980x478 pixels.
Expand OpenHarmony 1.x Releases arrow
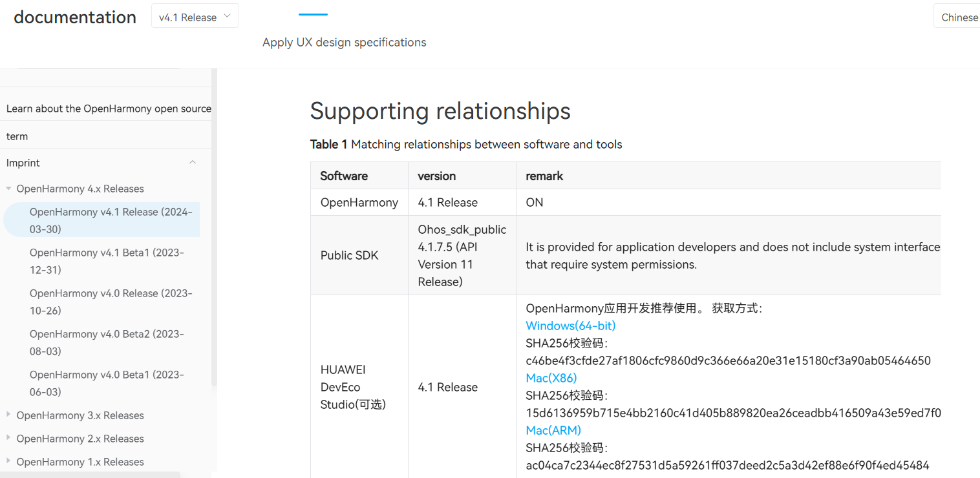tap(8, 461)
